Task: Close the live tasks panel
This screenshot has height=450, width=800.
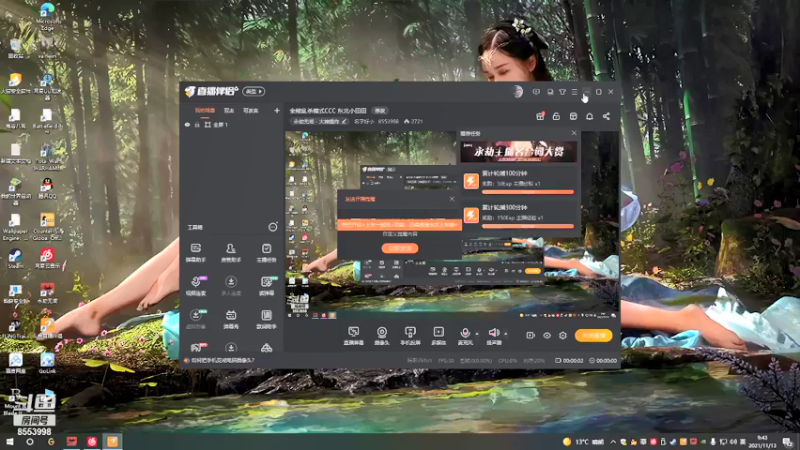Action: point(573,133)
